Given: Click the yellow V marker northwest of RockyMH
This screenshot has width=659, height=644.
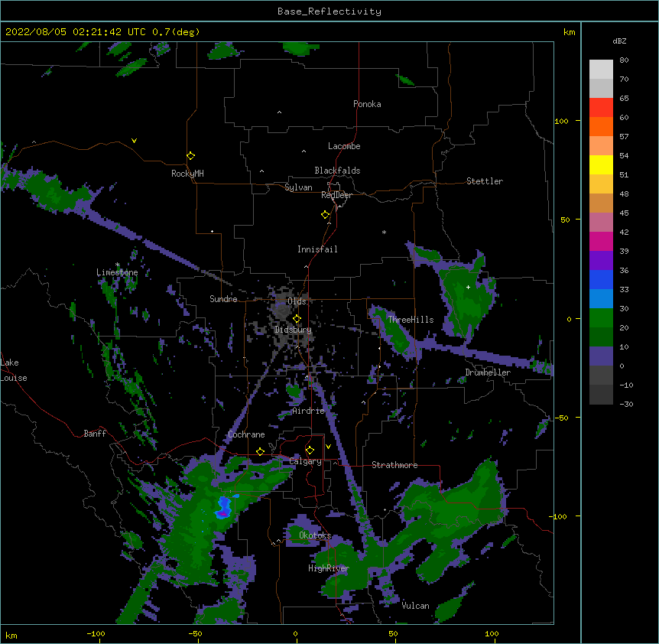Looking at the screenshot, I should coord(134,141).
